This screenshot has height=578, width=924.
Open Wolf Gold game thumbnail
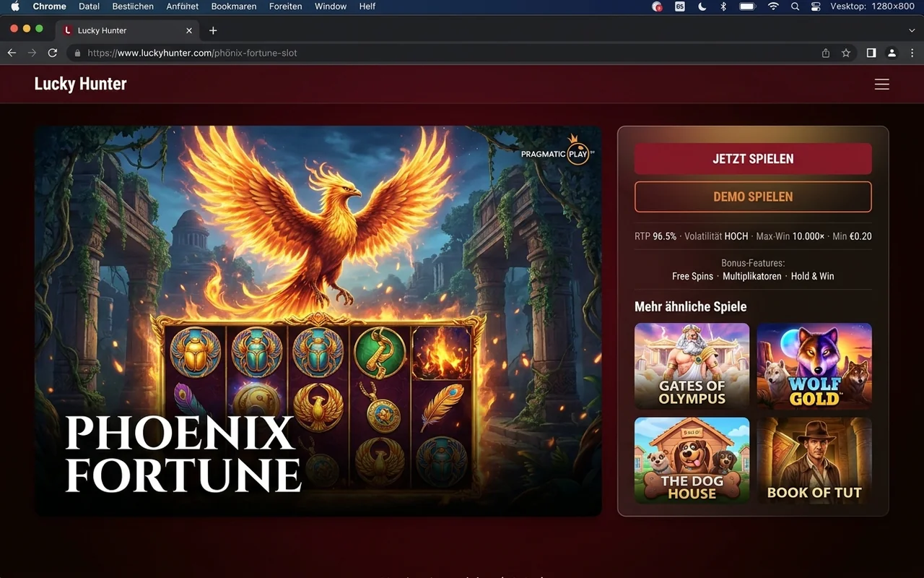(x=814, y=366)
